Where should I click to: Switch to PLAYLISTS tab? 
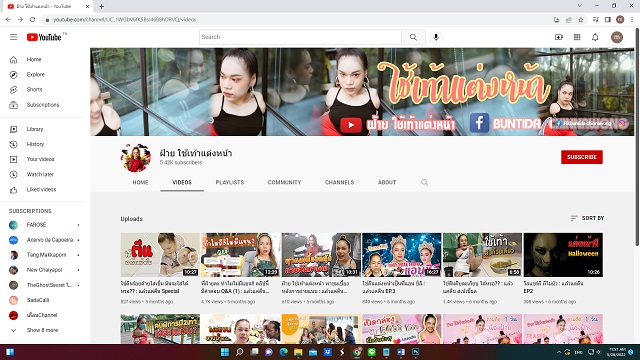(x=230, y=182)
